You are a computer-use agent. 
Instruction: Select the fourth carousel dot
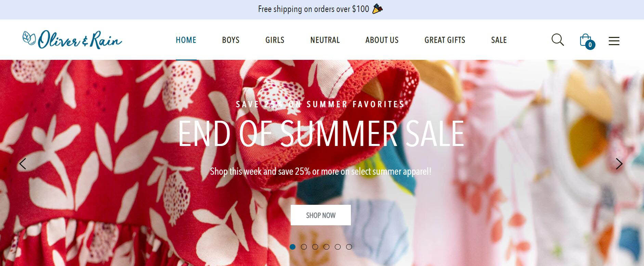click(326, 247)
